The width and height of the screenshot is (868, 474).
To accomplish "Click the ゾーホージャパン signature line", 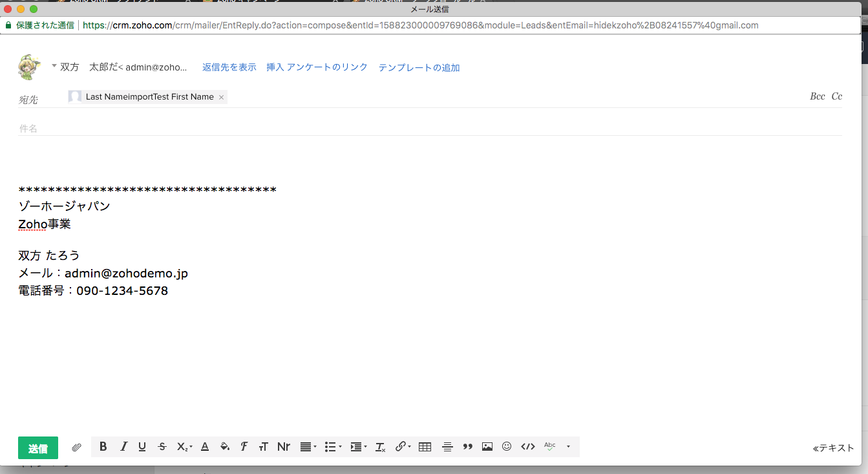I will (65, 206).
